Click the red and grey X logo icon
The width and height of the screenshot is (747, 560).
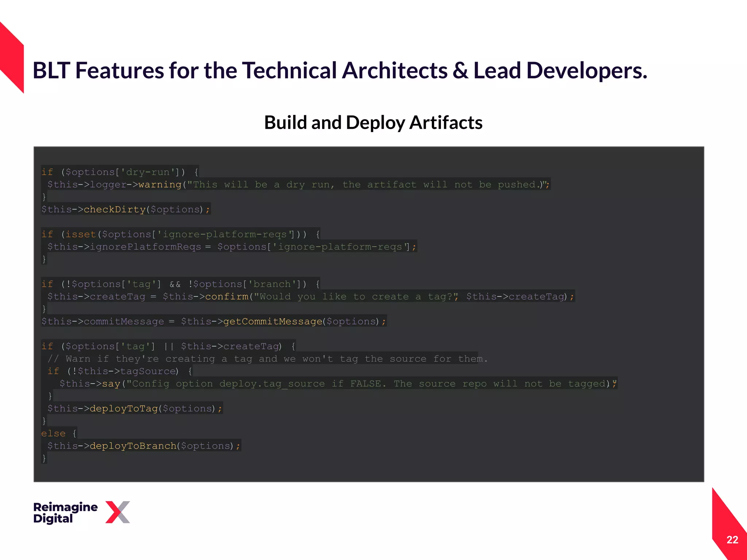(x=117, y=512)
